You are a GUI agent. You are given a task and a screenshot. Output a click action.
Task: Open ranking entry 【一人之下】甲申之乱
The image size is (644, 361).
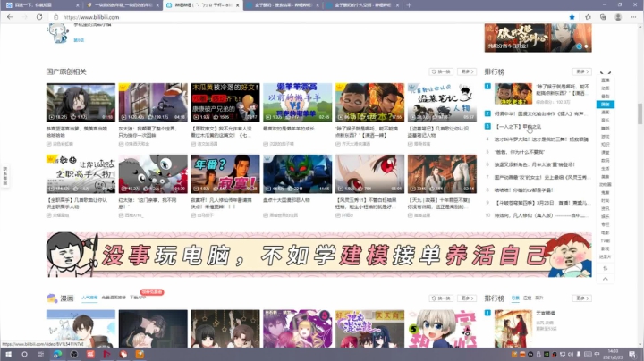pos(519,127)
